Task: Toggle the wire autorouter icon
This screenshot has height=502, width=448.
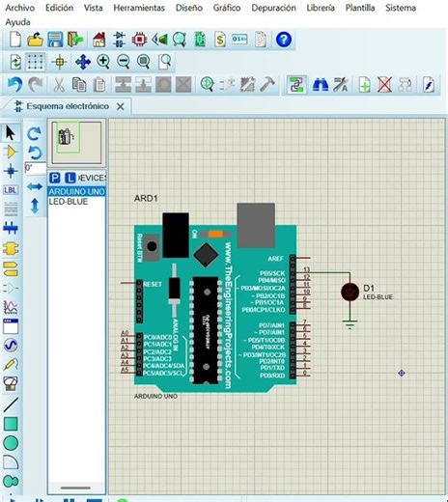Action: click(296, 85)
